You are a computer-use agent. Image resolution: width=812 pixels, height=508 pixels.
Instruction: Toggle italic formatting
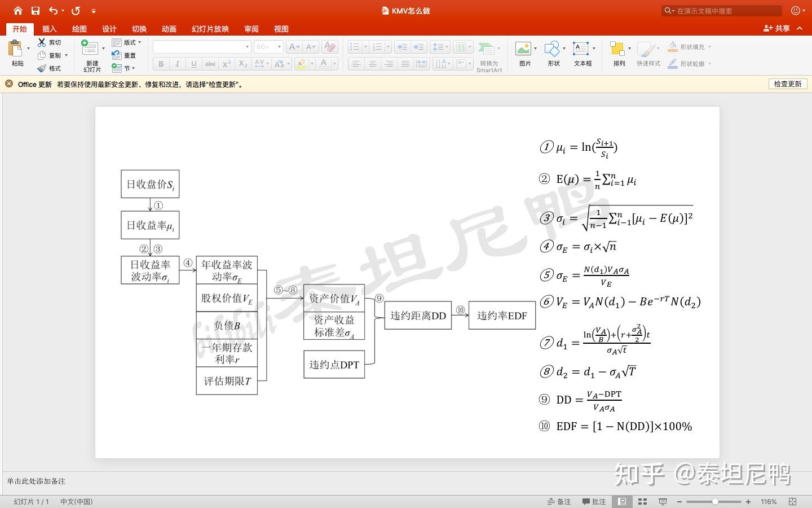tap(177, 64)
